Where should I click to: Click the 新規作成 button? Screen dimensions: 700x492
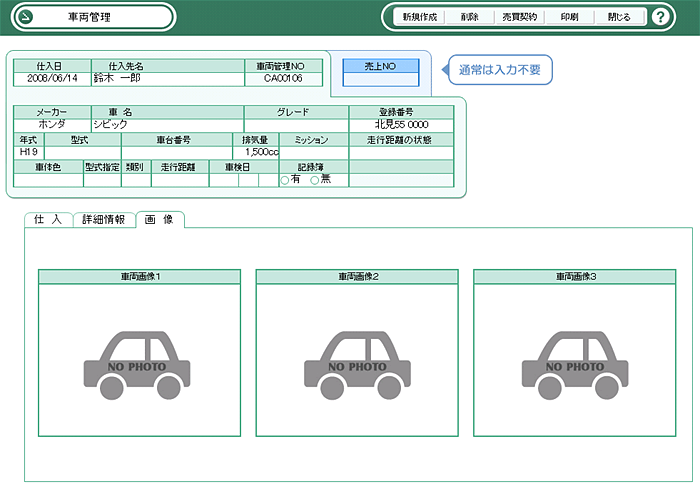(419, 17)
